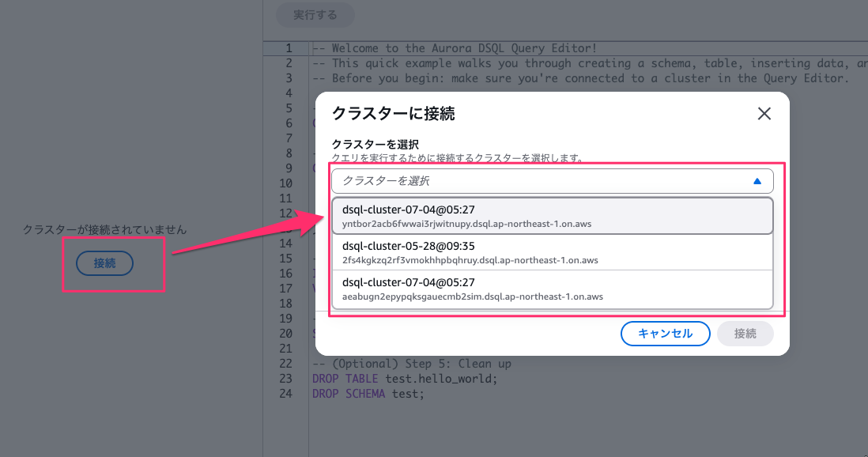The image size is (868, 457).
Task: Click line number 16 in editor gutter
Action: click(285, 274)
